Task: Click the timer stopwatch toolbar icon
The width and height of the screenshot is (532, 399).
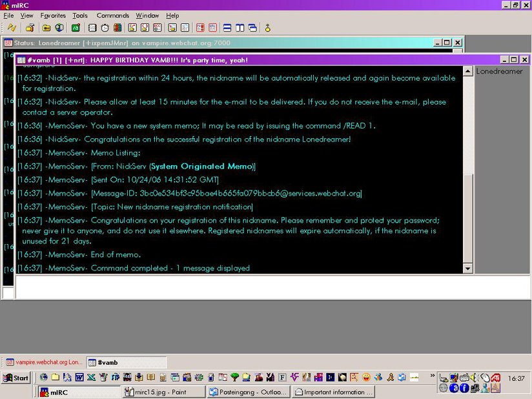Action: tap(105, 28)
